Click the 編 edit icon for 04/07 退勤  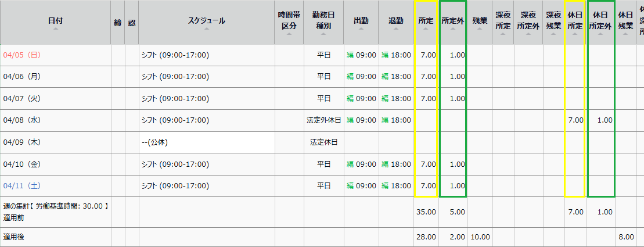click(385, 99)
